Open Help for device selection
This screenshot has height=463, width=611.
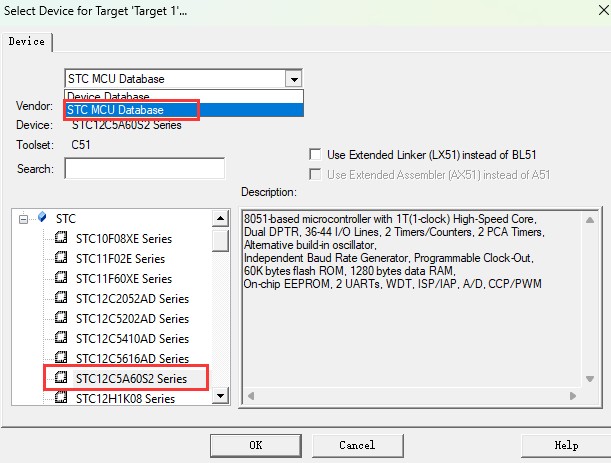[x=566, y=445]
